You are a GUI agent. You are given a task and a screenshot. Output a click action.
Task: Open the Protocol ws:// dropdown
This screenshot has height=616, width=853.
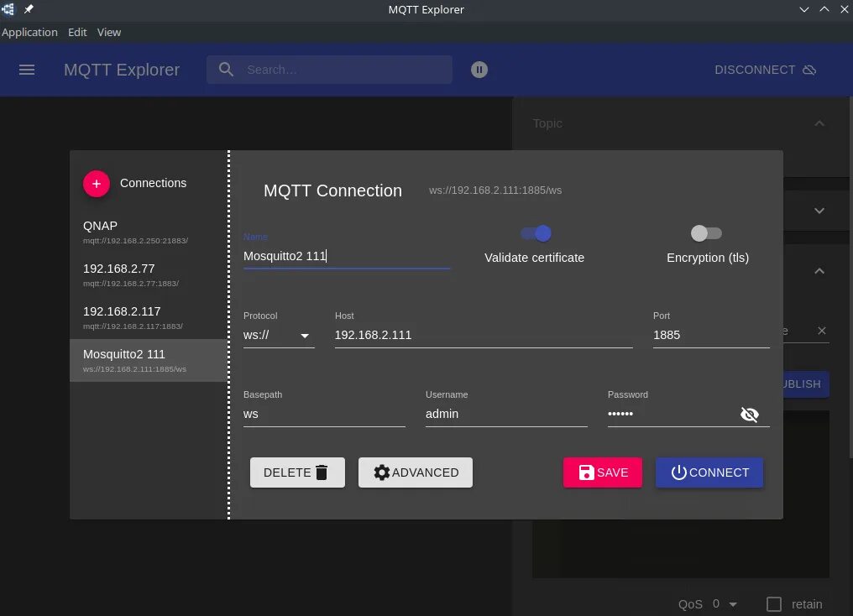[x=279, y=335]
